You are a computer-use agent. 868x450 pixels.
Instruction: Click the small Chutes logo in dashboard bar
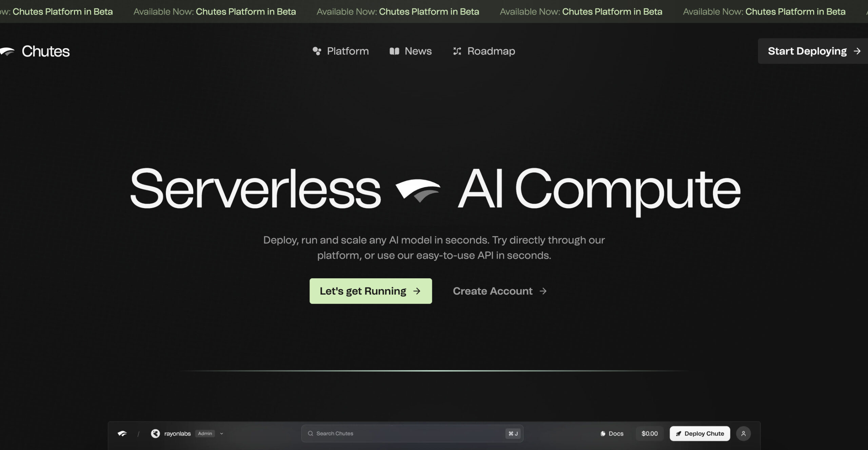(x=122, y=433)
